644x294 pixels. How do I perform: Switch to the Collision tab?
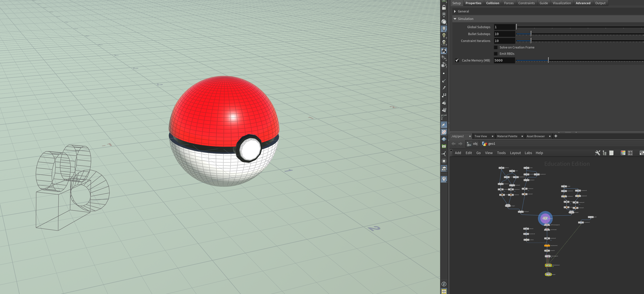tap(493, 3)
